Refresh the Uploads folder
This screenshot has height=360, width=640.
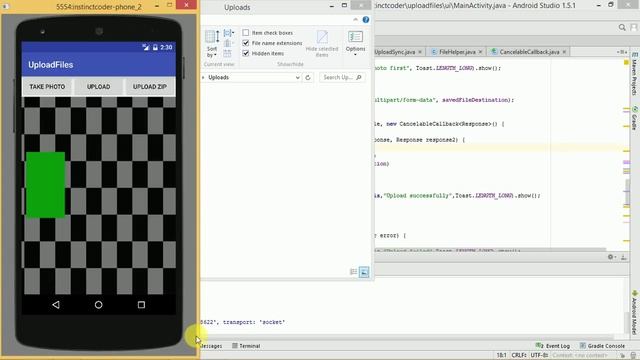click(308, 77)
